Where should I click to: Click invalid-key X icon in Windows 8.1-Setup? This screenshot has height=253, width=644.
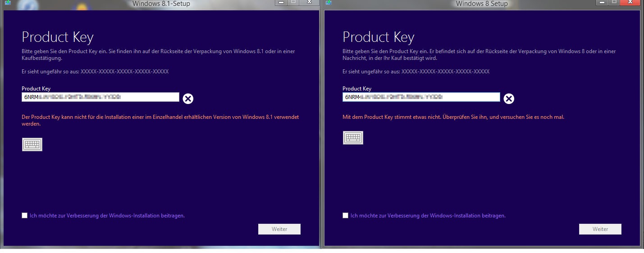pyautogui.click(x=188, y=99)
